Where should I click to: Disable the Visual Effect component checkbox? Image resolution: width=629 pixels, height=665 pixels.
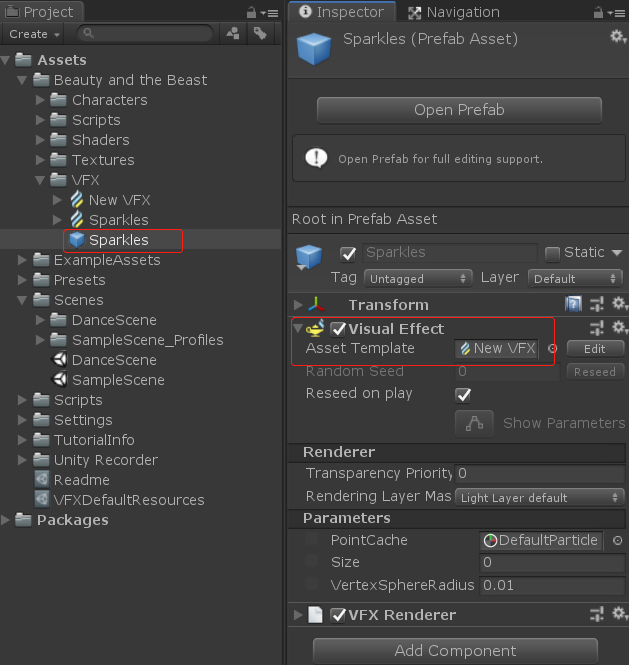338,328
